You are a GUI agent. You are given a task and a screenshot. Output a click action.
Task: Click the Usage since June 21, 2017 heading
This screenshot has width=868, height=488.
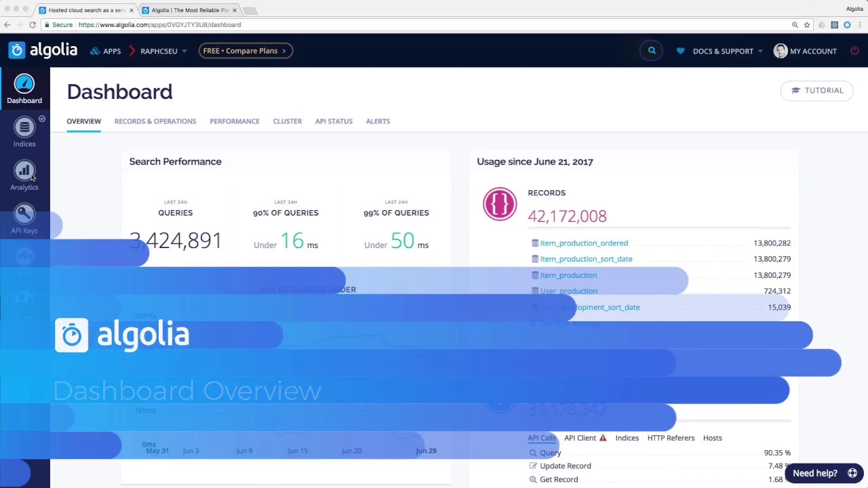click(535, 161)
